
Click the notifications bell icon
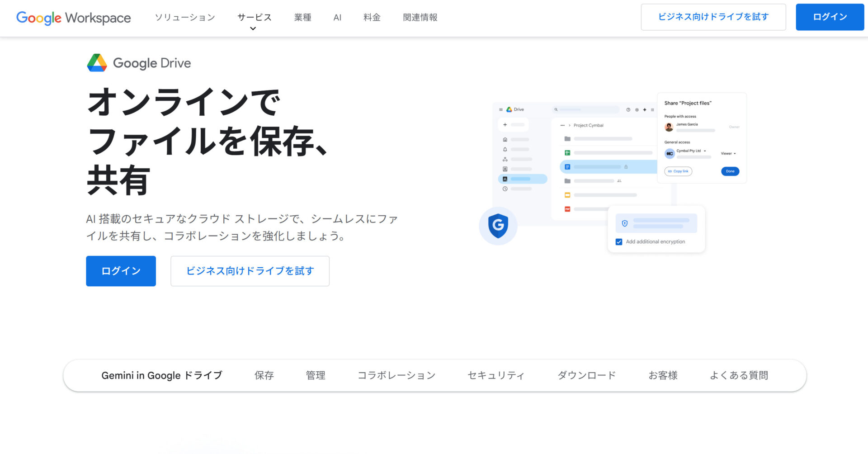(x=505, y=149)
